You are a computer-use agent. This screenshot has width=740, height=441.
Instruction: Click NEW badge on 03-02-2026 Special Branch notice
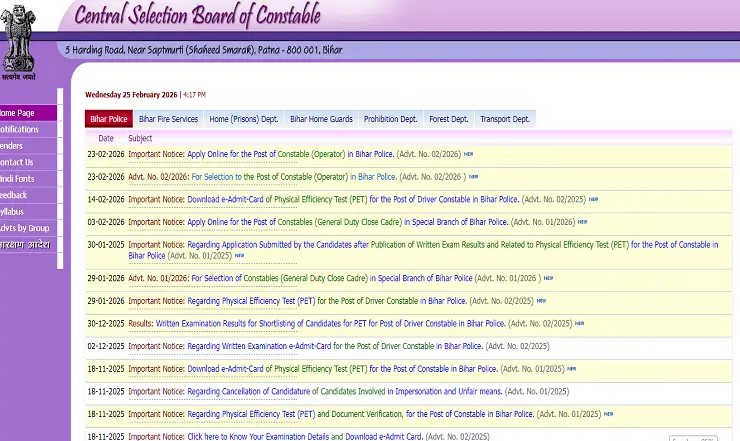pos(582,222)
